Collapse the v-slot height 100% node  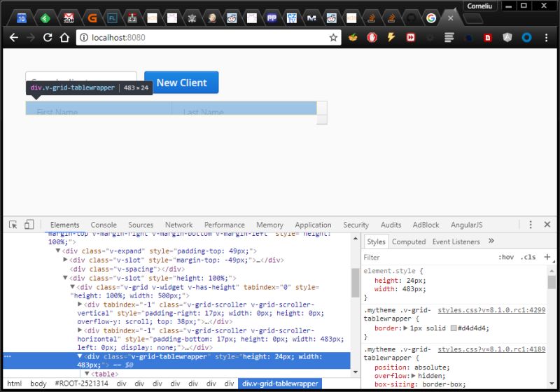tap(65, 277)
